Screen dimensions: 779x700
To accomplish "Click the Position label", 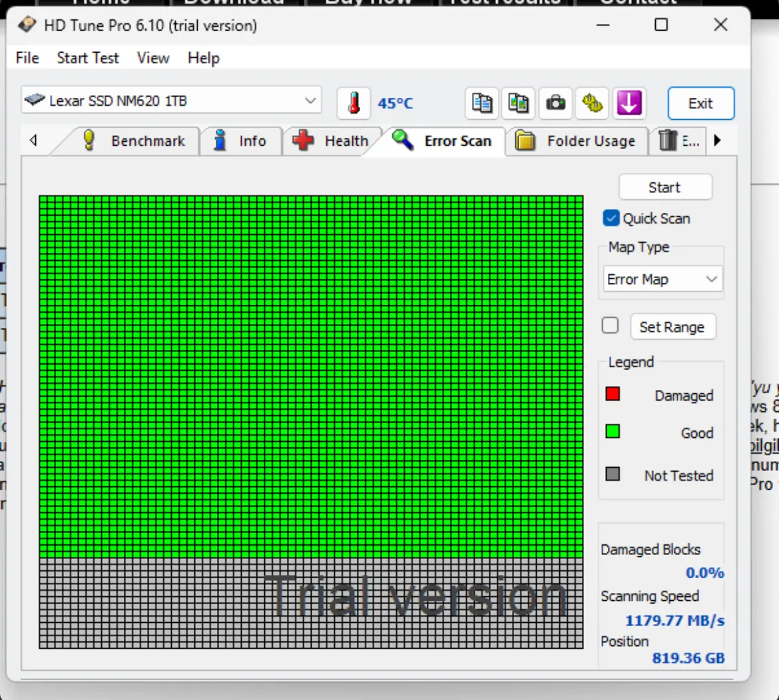I will (625, 641).
